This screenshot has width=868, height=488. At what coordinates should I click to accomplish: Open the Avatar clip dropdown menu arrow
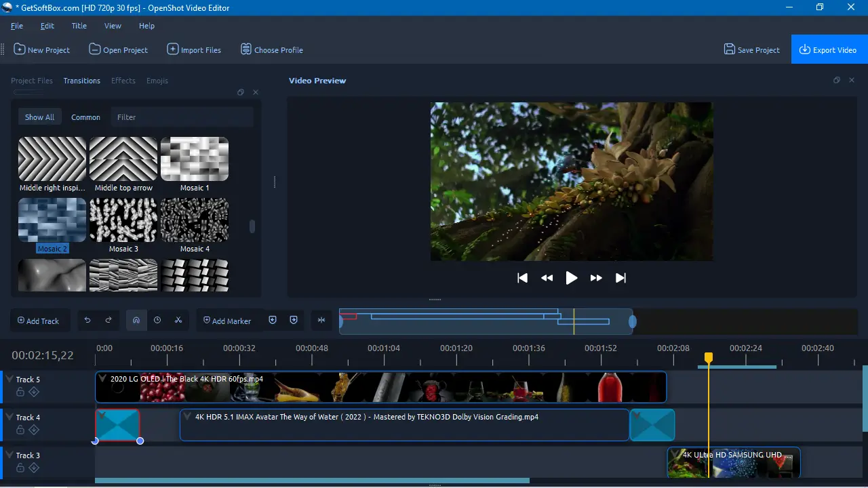pyautogui.click(x=187, y=416)
